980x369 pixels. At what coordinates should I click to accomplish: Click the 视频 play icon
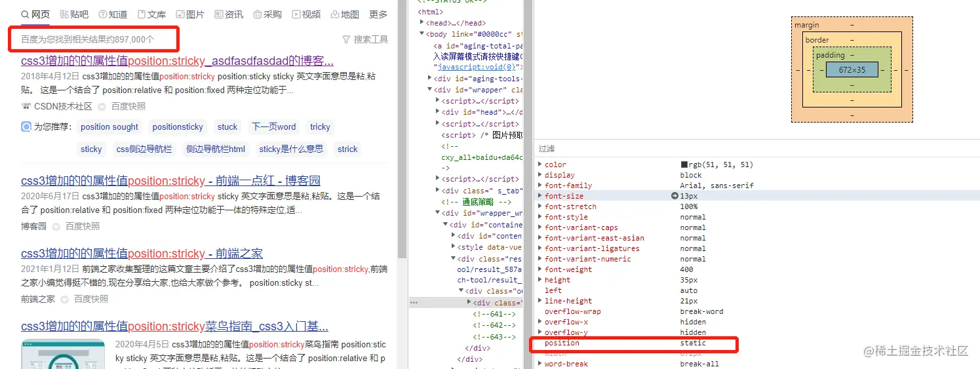pyautogui.click(x=296, y=14)
